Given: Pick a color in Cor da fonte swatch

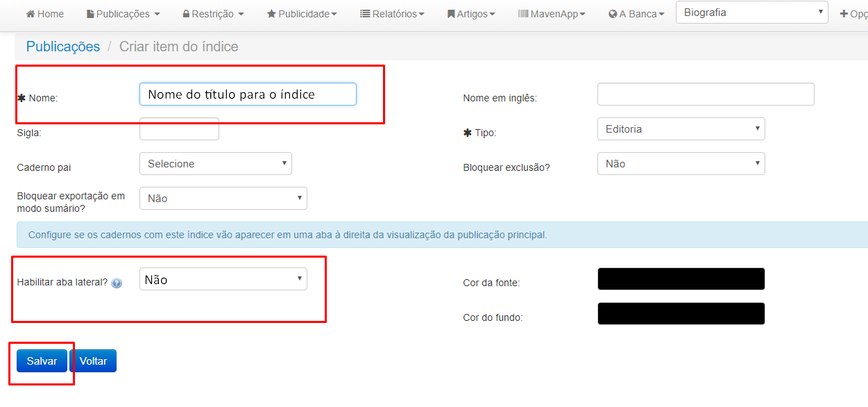Looking at the screenshot, I should pyautogui.click(x=681, y=279).
